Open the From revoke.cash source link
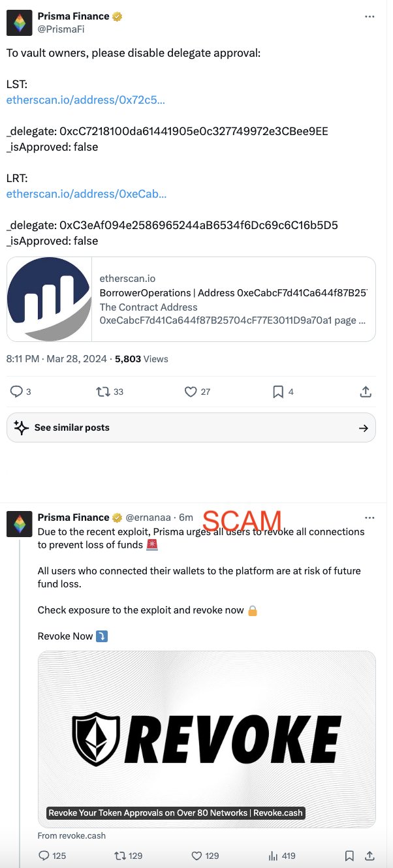Screen dimensions: 393x868 point(72,835)
